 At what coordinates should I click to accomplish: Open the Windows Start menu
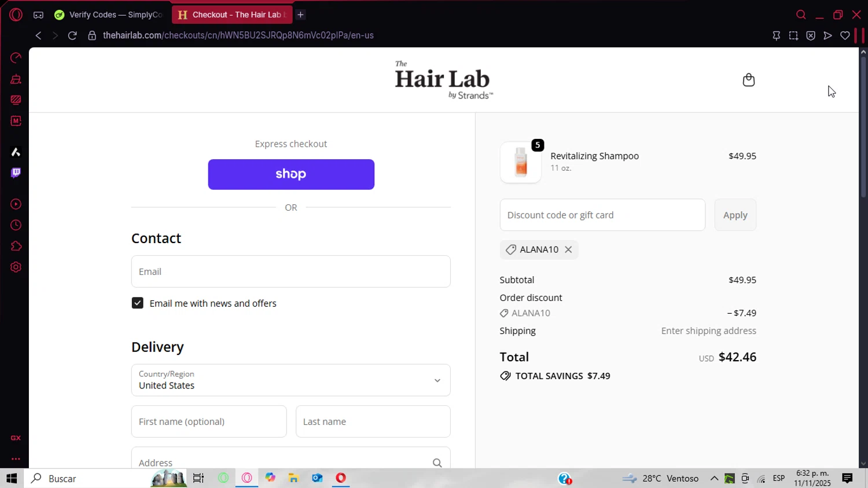click(x=12, y=478)
